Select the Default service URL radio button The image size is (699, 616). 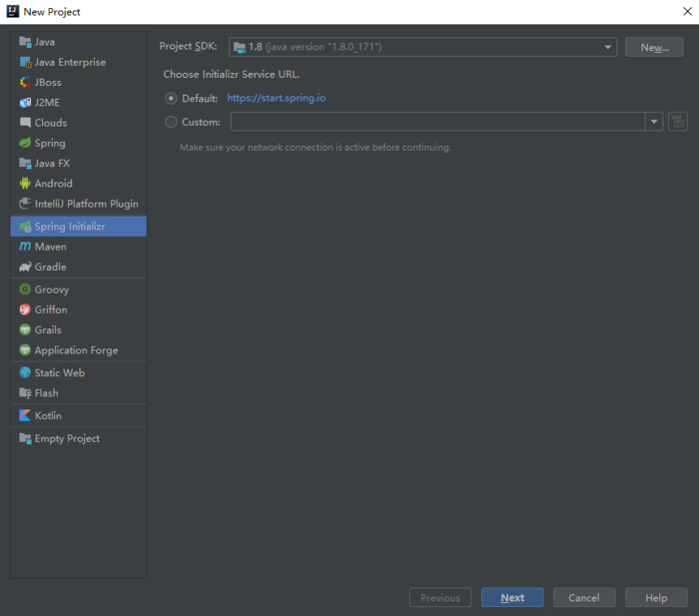coord(171,98)
